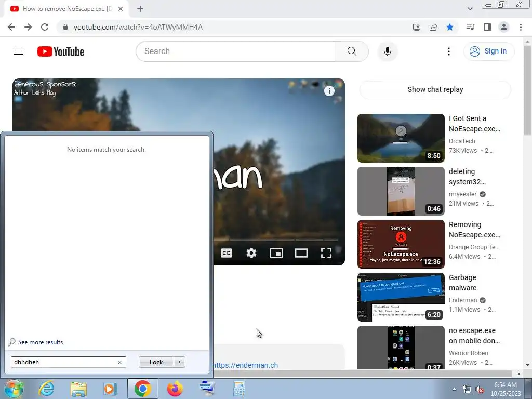Open the video info card icon
Image resolution: width=532 pixels, height=399 pixels.
click(329, 91)
